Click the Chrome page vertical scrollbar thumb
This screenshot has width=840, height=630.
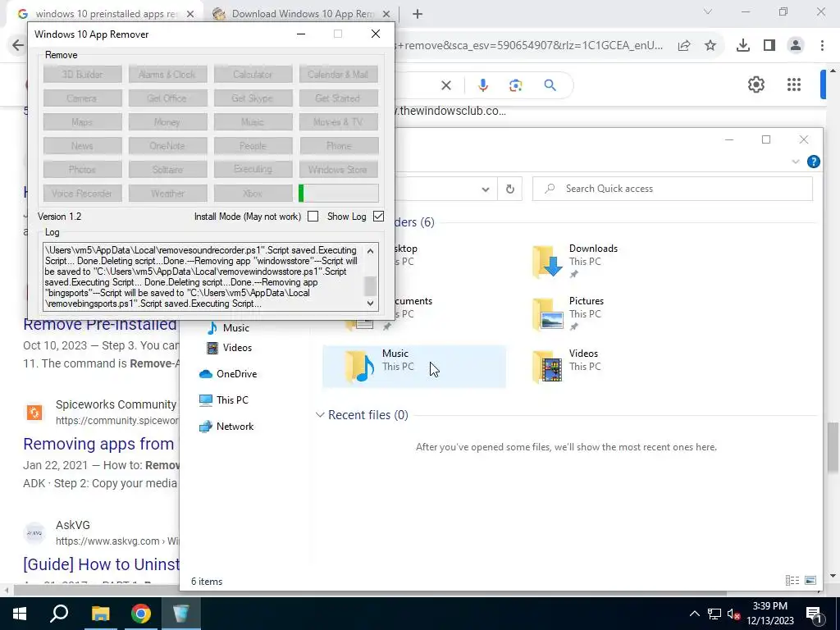pyautogui.click(x=833, y=448)
